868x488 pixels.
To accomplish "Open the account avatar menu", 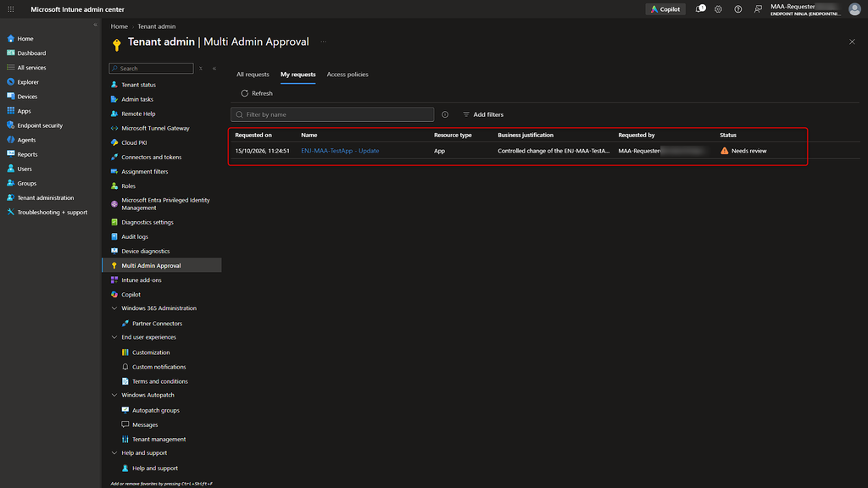I will click(854, 8).
